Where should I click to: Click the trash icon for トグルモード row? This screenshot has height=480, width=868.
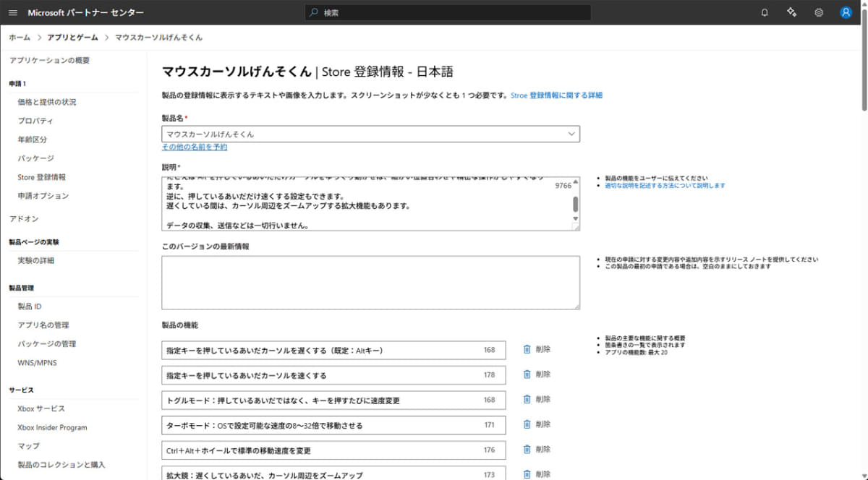click(527, 400)
